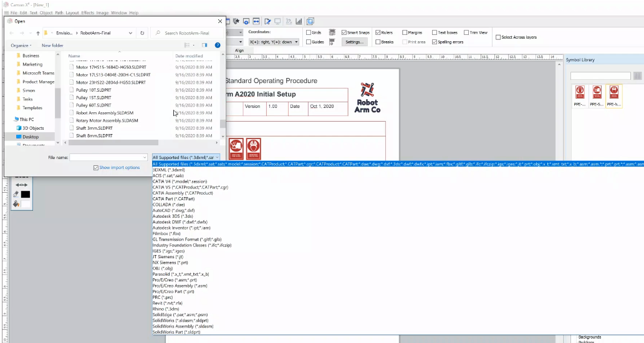
Task: Switch to the Align tab
Action: coord(239,51)
